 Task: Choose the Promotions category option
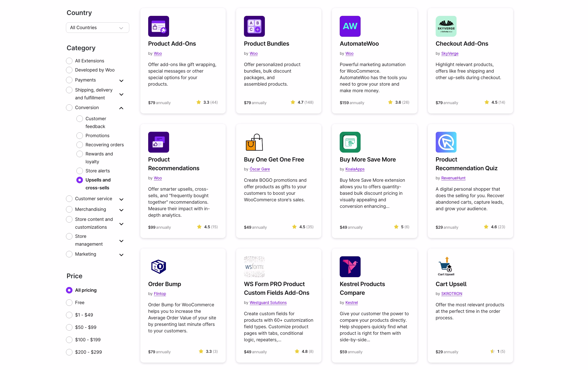coord(79,135)
